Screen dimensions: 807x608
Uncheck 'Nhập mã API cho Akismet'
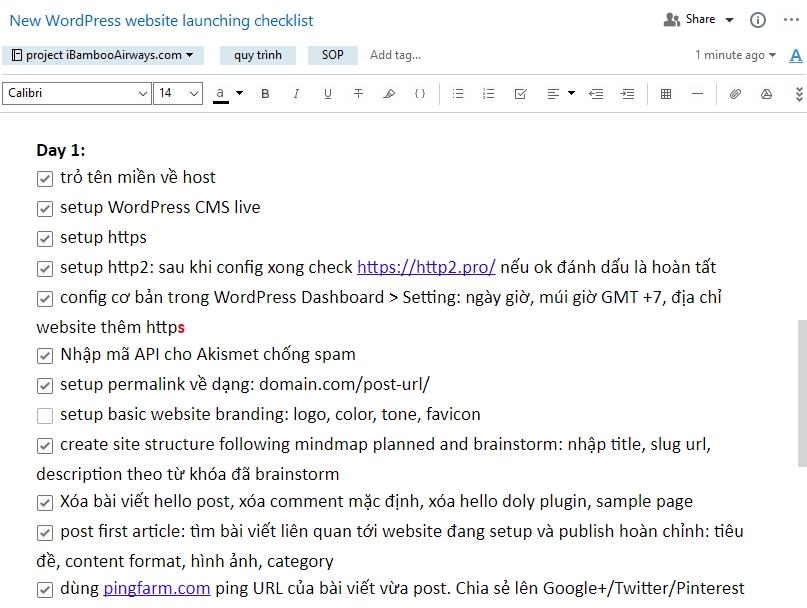(x=45, y=356)
